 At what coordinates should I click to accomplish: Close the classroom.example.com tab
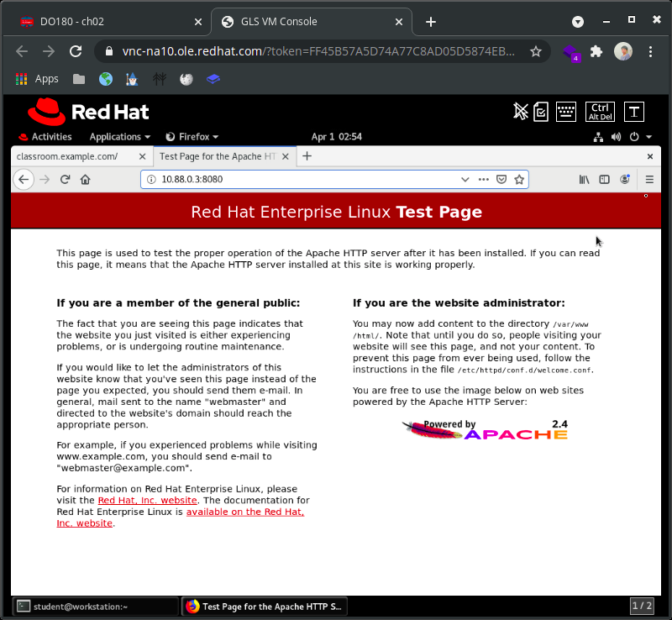142,156
